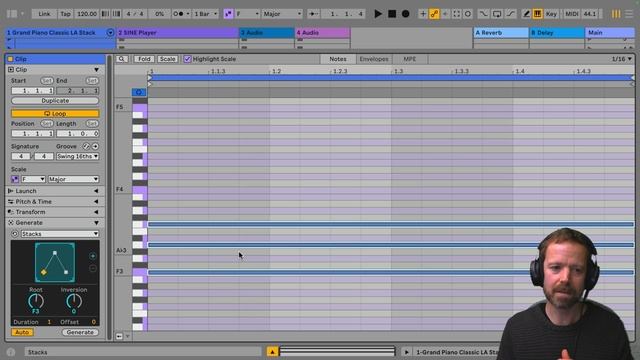Click the Fold button

[x=144, y=59]
